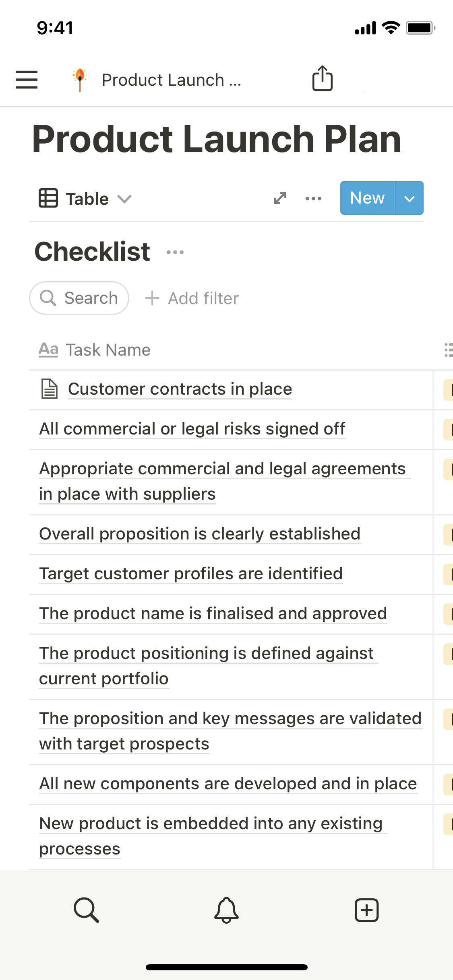Screen dimensions: 453x980
Task: Open page icon for Customer contracts row
Action: pos(50,389)
